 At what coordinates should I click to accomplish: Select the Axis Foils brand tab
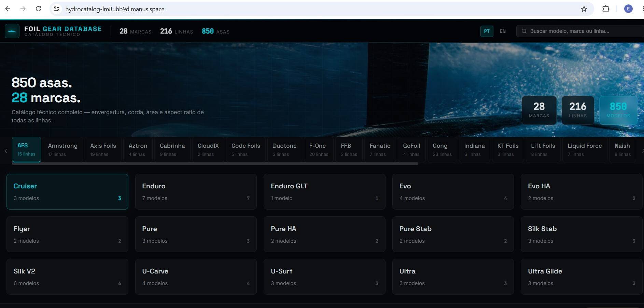[103, 149]
